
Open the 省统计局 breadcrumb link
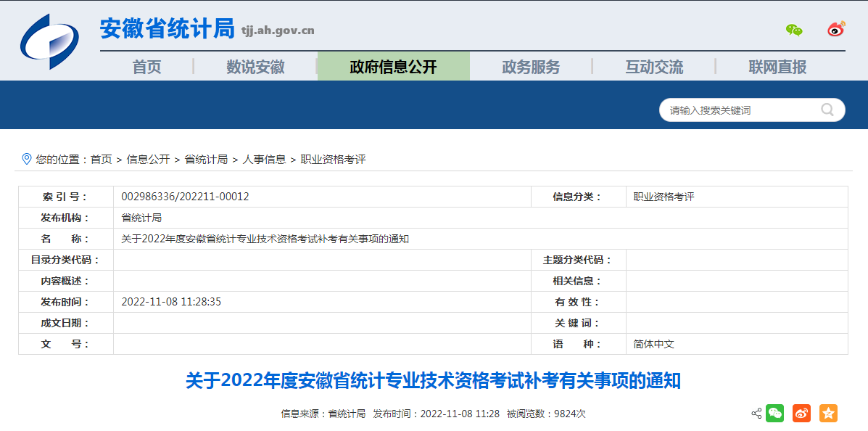click(209, 158)
